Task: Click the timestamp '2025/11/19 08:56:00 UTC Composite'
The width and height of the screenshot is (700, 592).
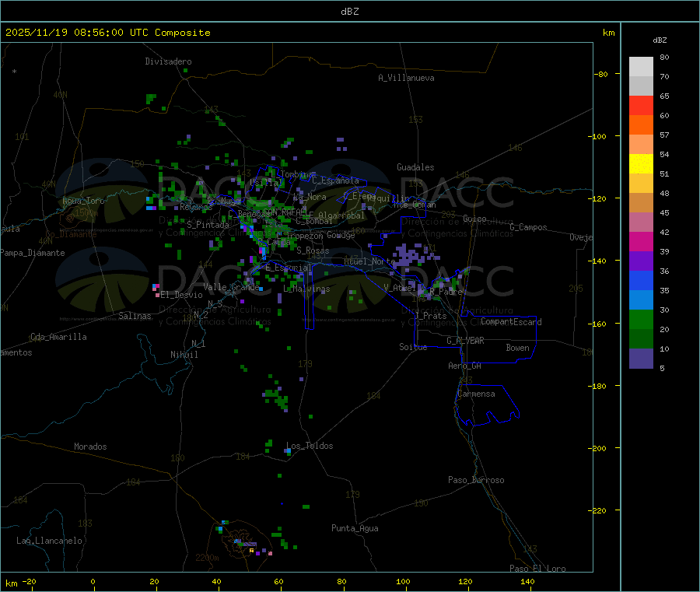Action: click(x=107, y=33)
